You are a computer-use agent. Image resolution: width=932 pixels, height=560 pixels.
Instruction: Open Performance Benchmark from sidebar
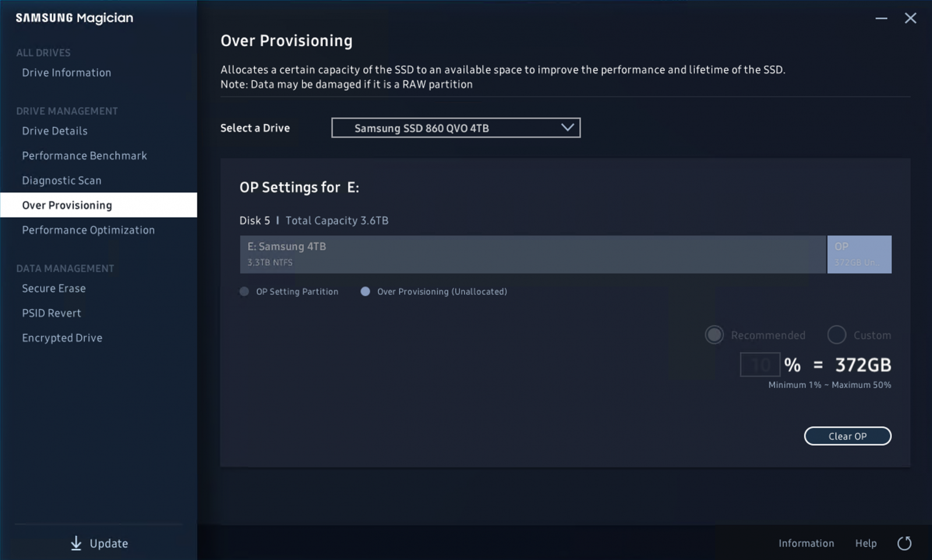point(84,156)
